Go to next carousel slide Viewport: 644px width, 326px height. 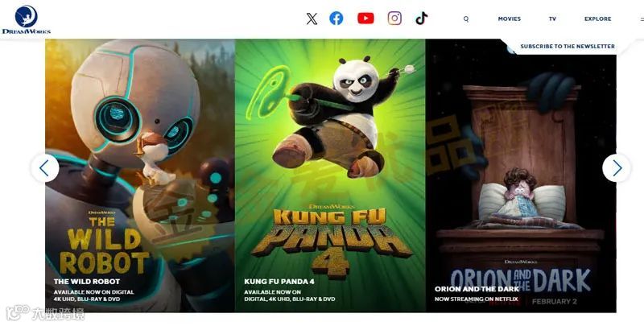pos(616,168)
